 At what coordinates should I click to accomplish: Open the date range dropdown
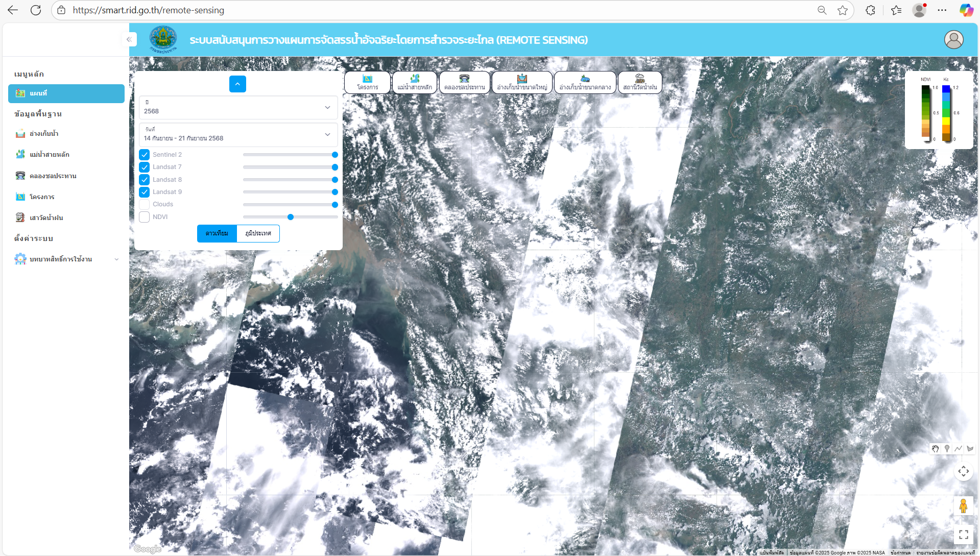click(238, 134)
